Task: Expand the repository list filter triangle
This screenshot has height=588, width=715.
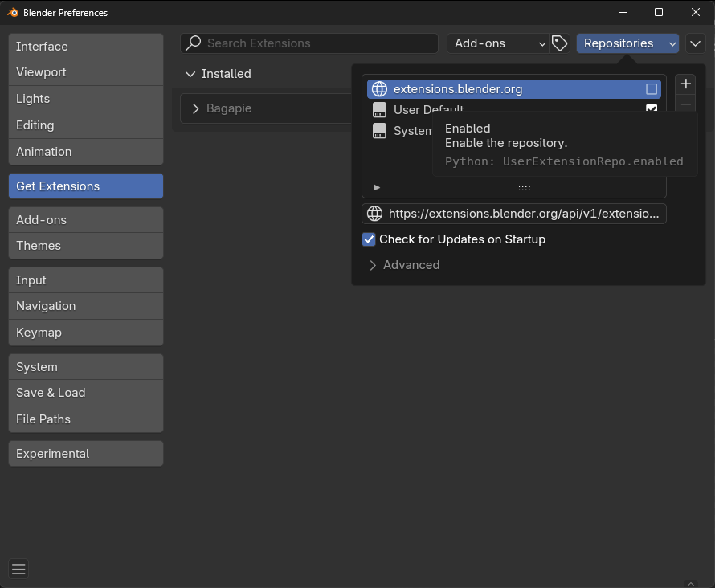Action: pos(377,187)
